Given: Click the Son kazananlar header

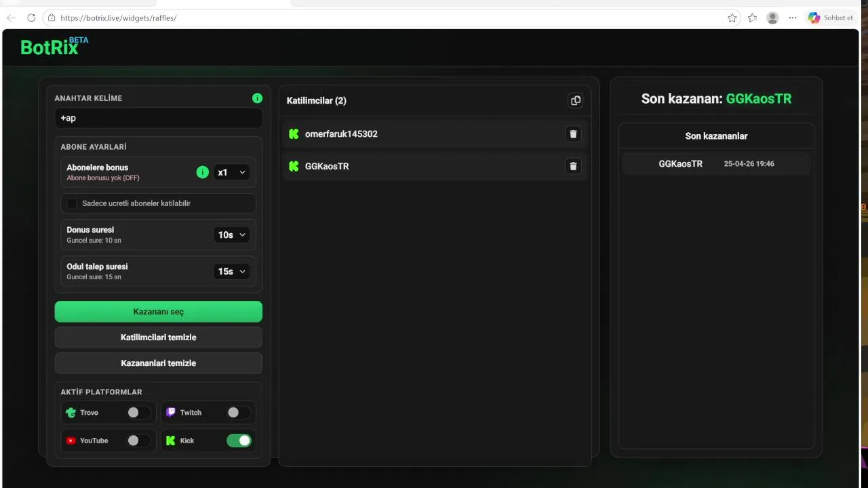Looking at the screenshot, I should pos(716,136).
